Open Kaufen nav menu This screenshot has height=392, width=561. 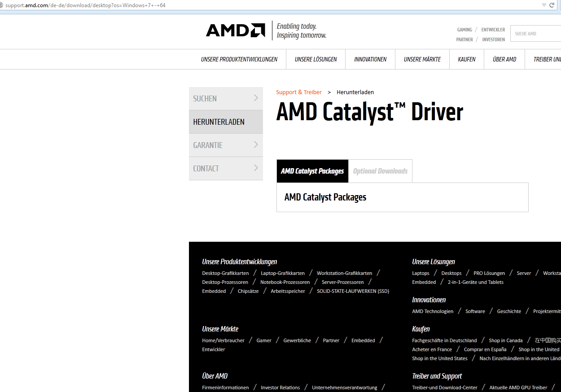(467, 59)
